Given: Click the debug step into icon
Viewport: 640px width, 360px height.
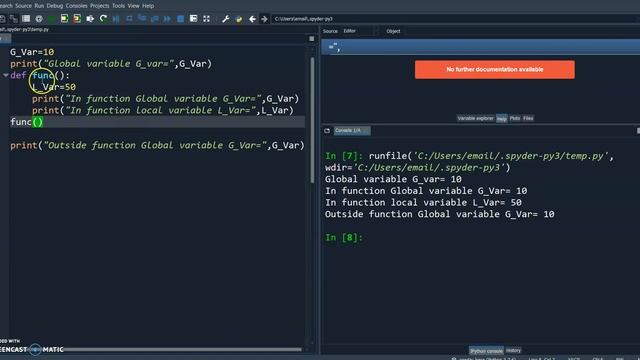Looking at the screenshot, I should point(142,19).
